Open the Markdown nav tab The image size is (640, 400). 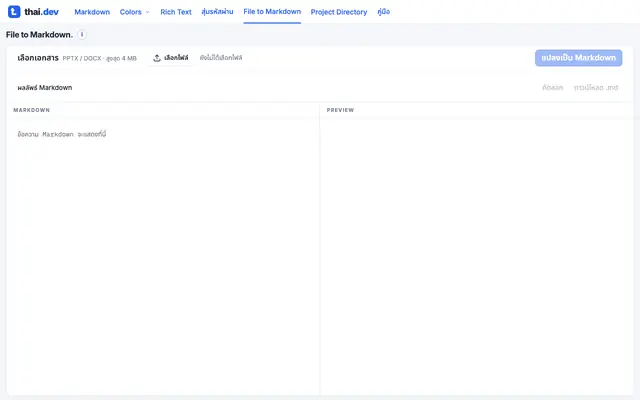coord(92,12)
